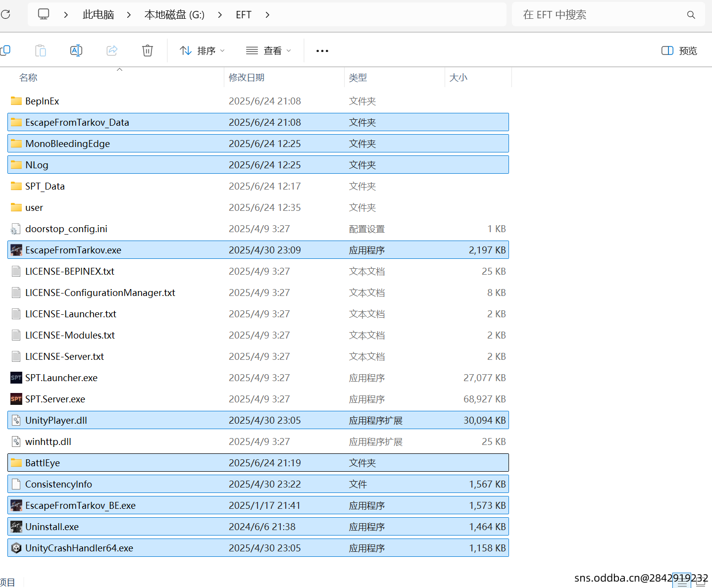Click the folder icon next to user
The height and width of the screenshot is (588, 712).
pyautogui.click(x=16, y=207)
